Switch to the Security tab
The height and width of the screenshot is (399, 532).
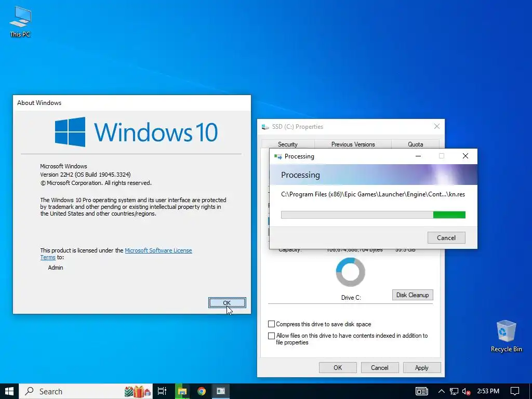(x=288, y=144)
